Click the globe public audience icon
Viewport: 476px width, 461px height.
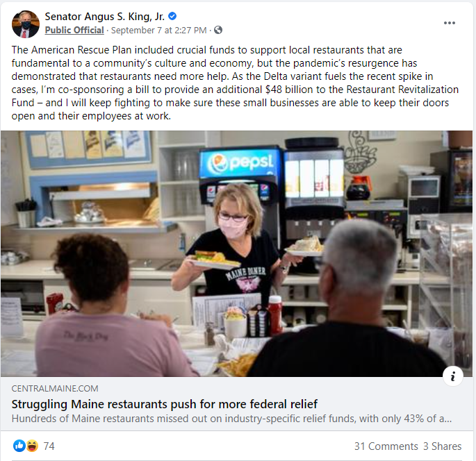218,30
